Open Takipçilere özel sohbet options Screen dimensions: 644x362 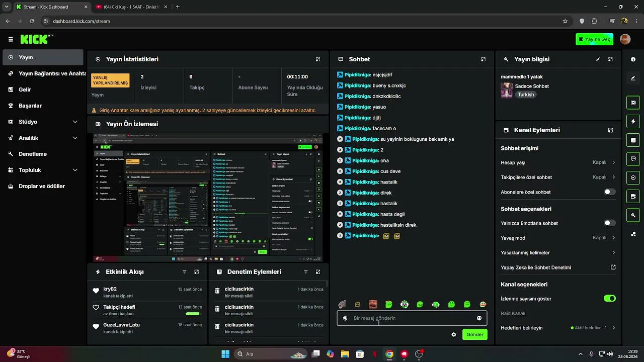point(558,177)
